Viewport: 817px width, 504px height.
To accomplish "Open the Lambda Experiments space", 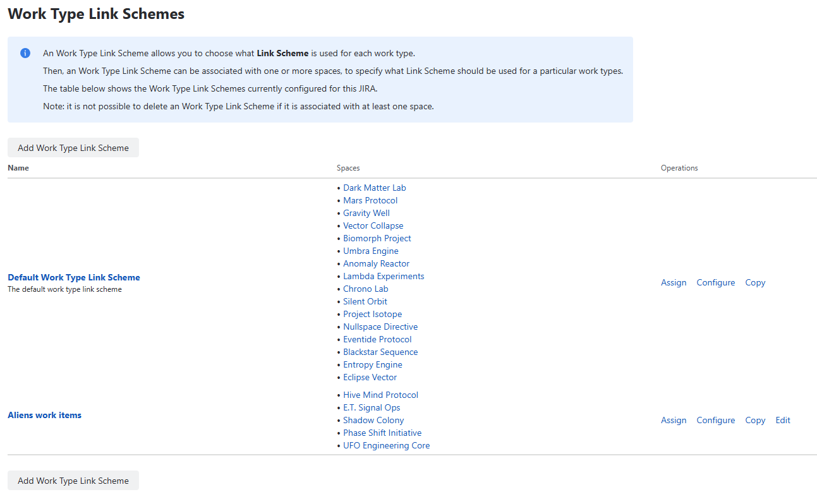I will (384, 276).
